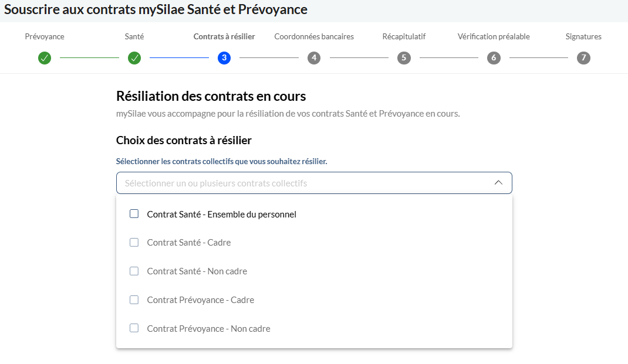Screen dimensions: 628x364
Task: Click the green checkmark for Prévoyance step
Action: pos(45,58)
